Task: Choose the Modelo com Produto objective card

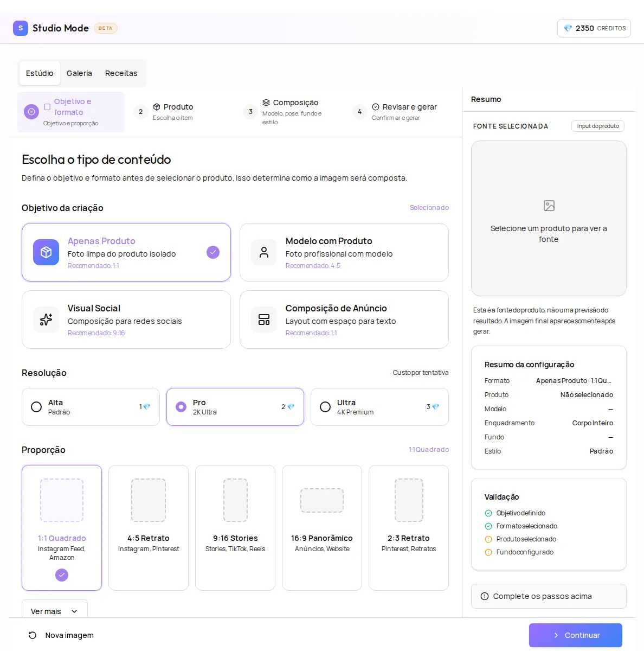Action: click(x=344, y=252)
